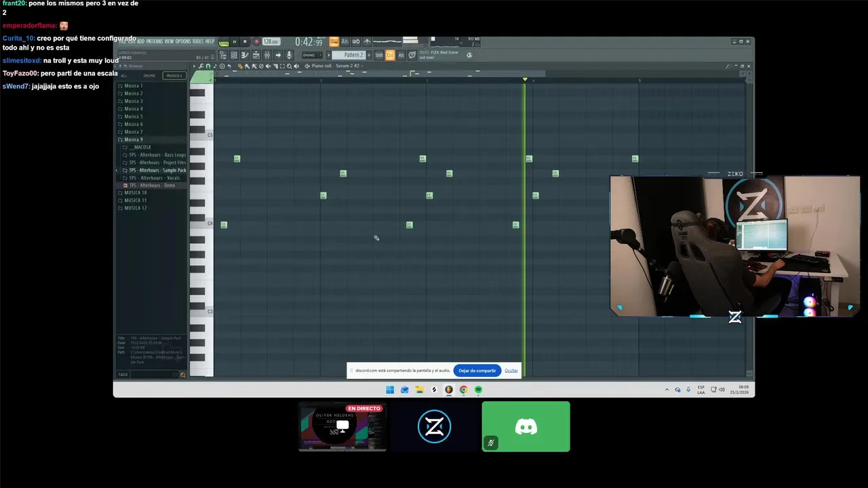Image resolution: width=868 pixels, height=488 pixels.
Task: Click the tempo 128 display
Action: (x=271, y=41)
